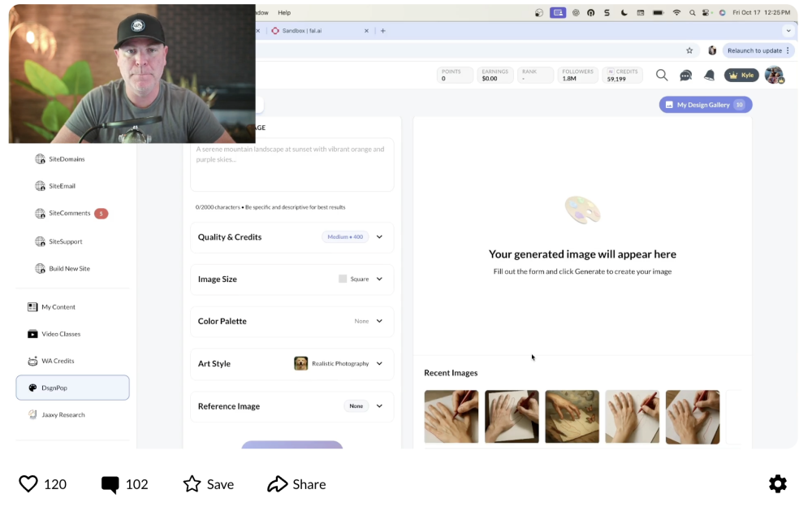Open the notifications bell icon
Image resolution: width=812 pixels, height=507 pixels.
[x=709, y=76]
